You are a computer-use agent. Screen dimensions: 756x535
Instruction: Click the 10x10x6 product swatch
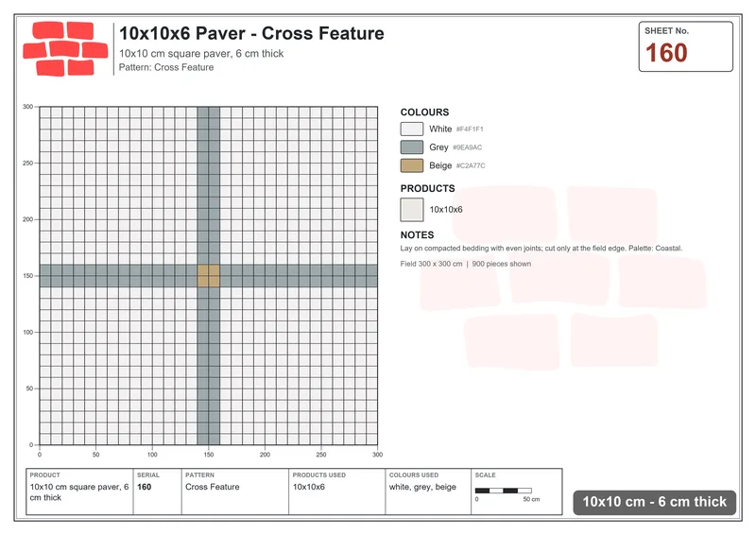click(412, 210)
